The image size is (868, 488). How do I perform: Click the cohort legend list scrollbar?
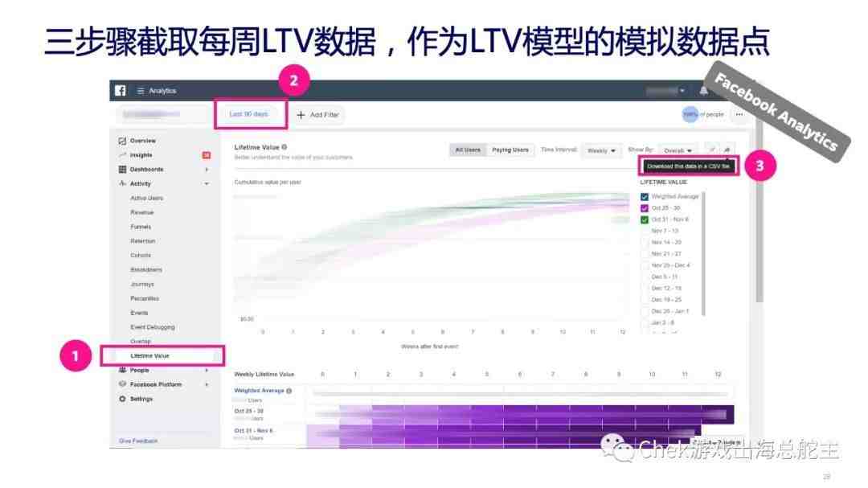[703, 254]
